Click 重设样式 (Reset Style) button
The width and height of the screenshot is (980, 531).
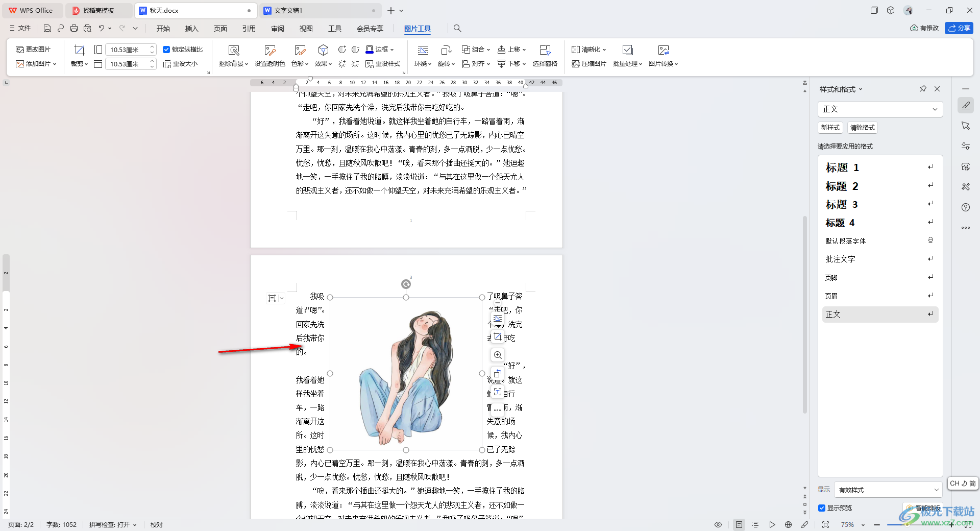383,64
